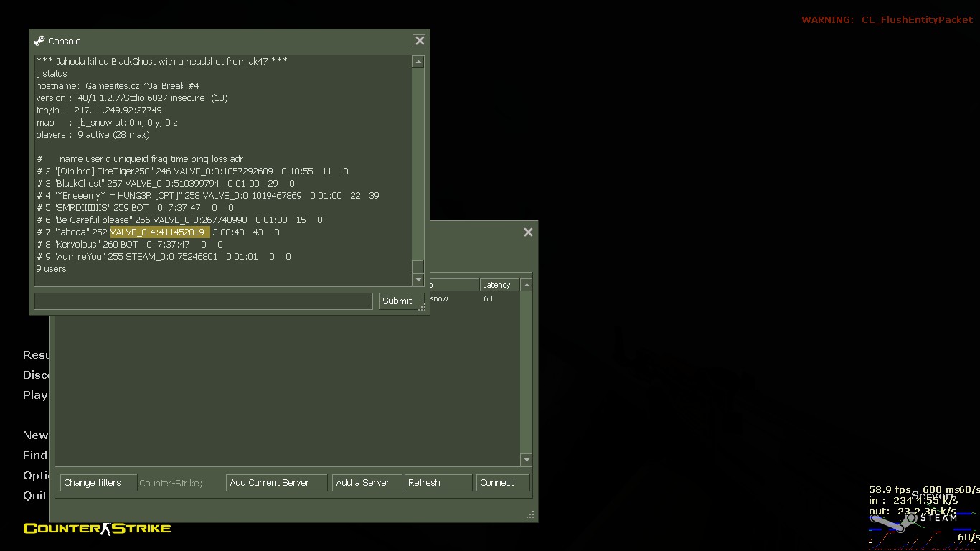Click the map jb_snow line in console
The width and height of the screenshot is (980, 551).
[x=107, y=123]
